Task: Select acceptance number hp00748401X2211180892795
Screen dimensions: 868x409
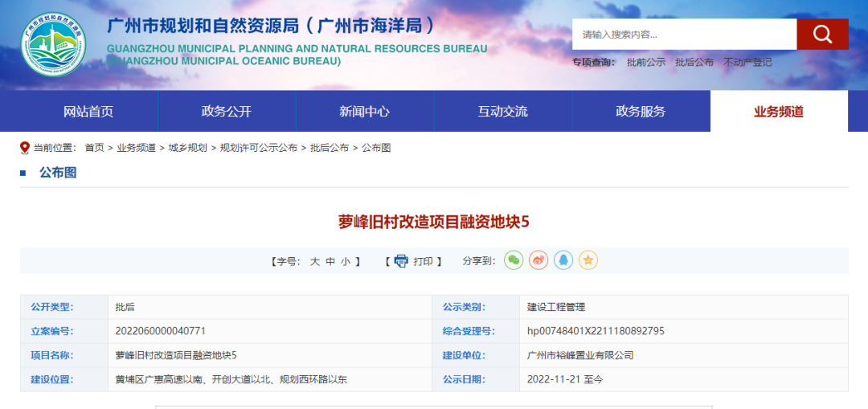Action: (596, 331)
